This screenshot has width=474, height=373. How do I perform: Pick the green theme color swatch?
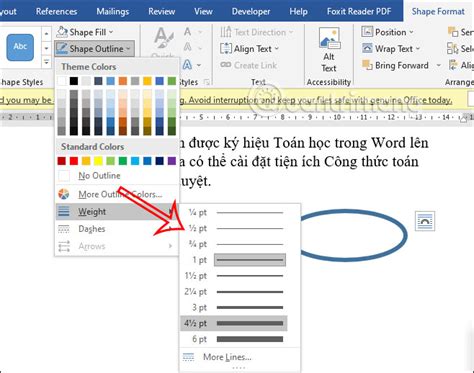(172, 81)
